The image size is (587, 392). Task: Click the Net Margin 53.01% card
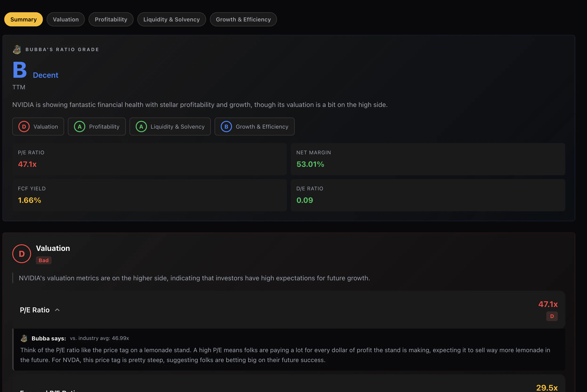428,159
